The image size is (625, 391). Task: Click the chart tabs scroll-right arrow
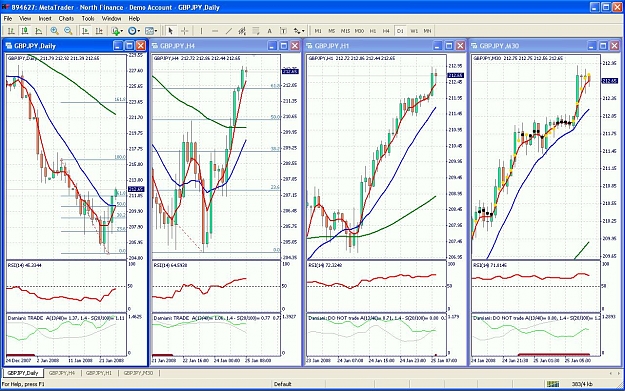[x=618, y=373]
